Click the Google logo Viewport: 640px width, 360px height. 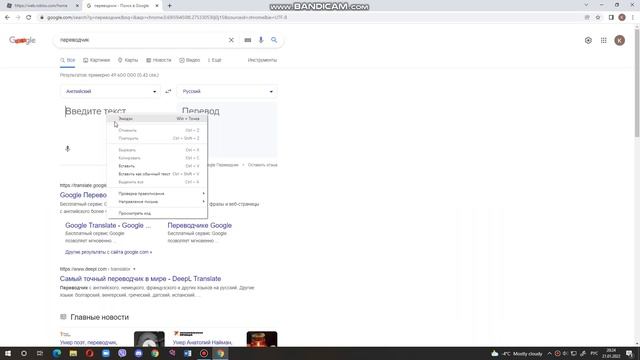tap(22, 40)
